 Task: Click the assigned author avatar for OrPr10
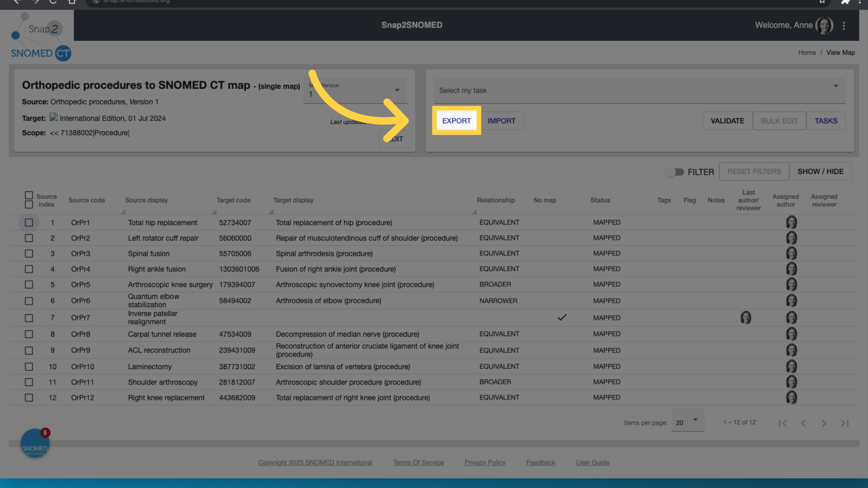(x=791, y=366)
